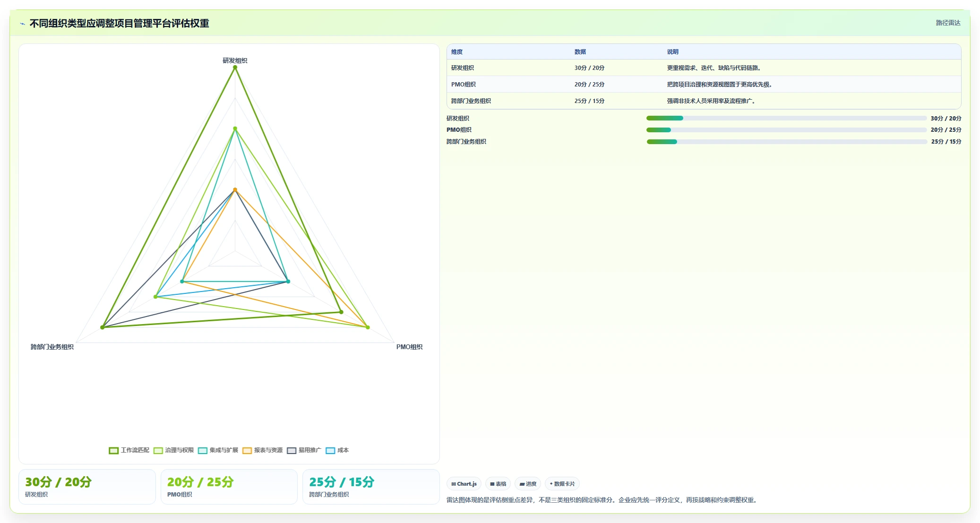Toggle the 易用推广 legend item
The height and width of the screenshot is (523, 980).
[304, 450]
